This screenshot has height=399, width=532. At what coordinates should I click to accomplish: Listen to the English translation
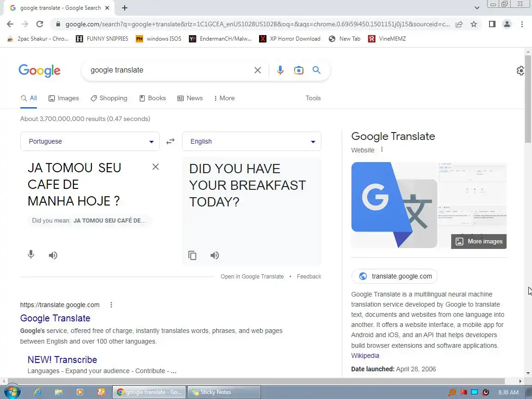pos(214,255)
